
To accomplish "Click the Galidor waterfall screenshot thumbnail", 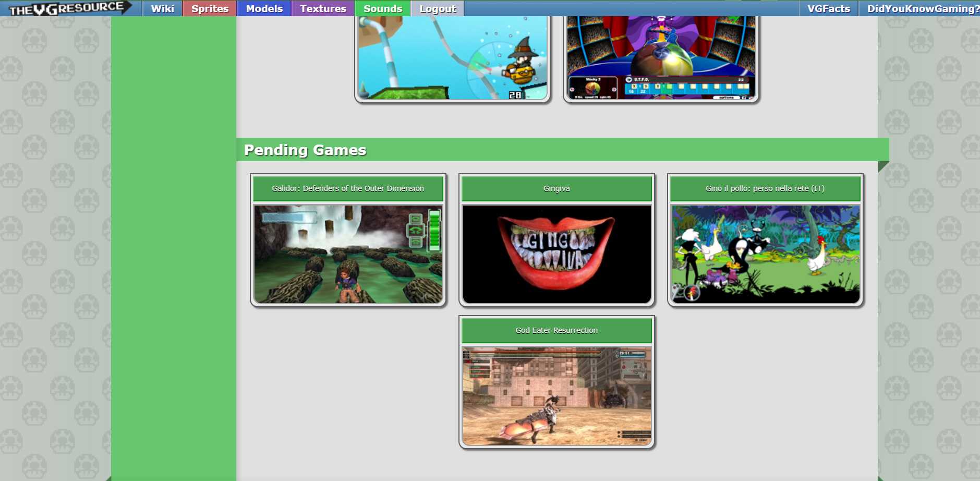I will 348,254.
